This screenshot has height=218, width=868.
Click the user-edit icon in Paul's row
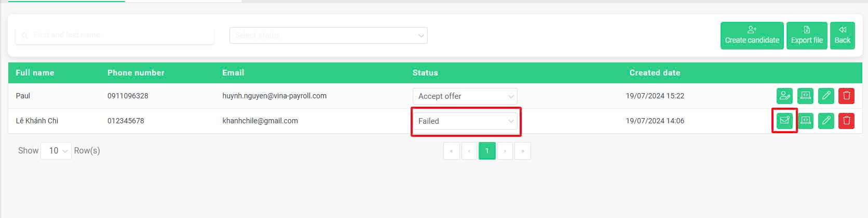tap(784, 96)
